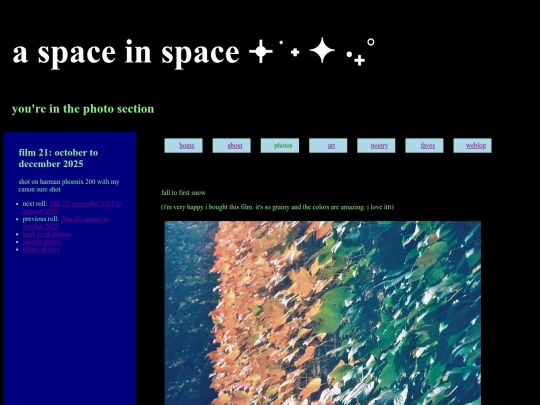
Task: Open previous roll film 20 link
Action: pos(65,222)
